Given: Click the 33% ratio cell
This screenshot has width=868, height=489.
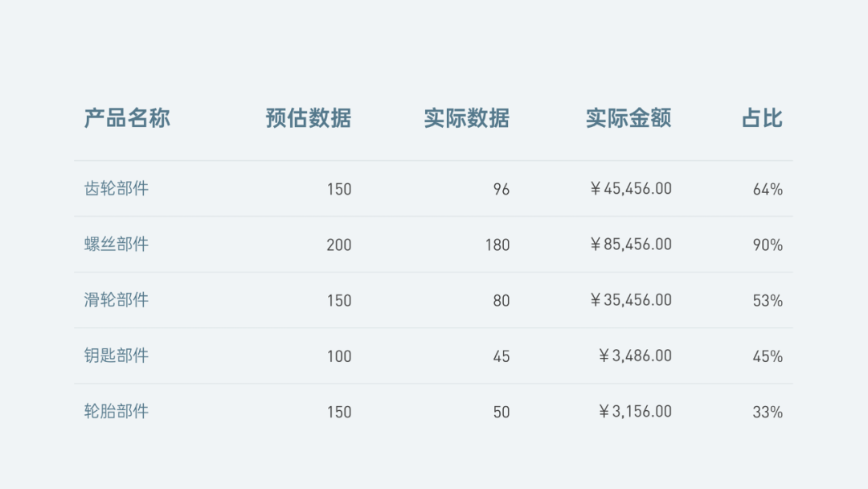Looking at the screenshot, I should click(x=768, y=412).
